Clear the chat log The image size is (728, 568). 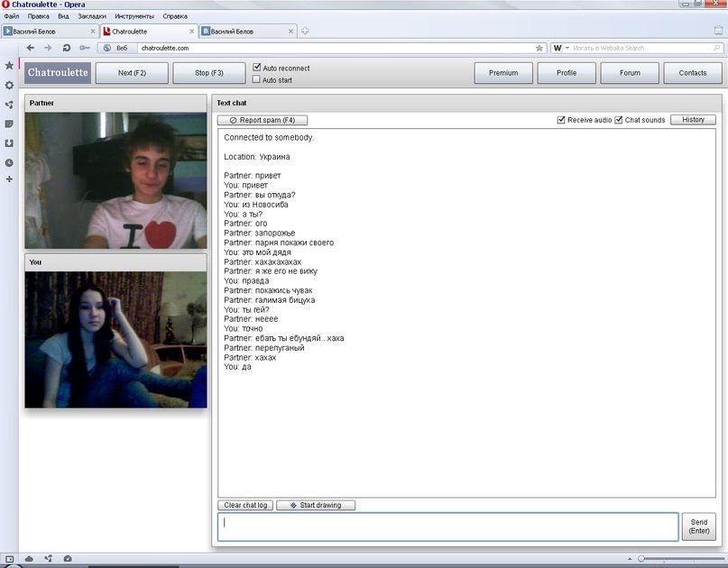click(245, 505)
